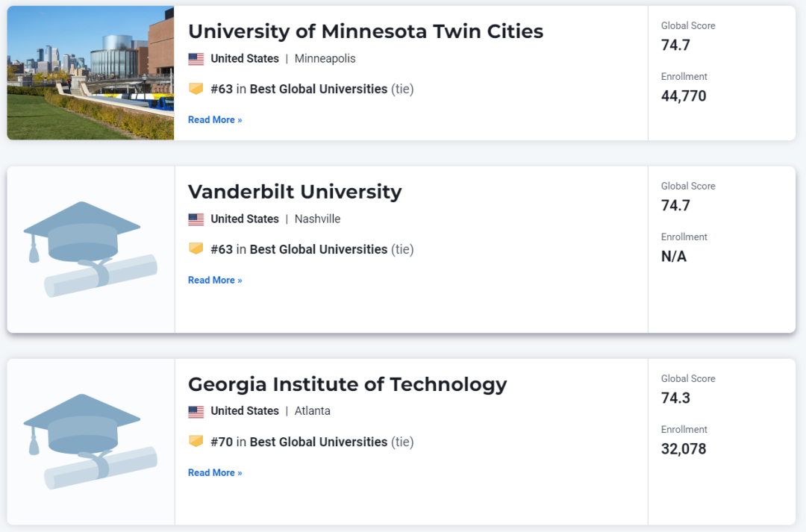806x532 pixels.
Task: Click Vanderbilt's graduation cap placeholder image
Action: pos(90,249)
